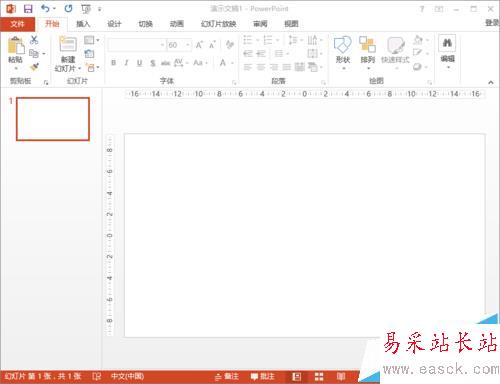
Task: Click the Redo/Repeat icon
Action: 68,9
